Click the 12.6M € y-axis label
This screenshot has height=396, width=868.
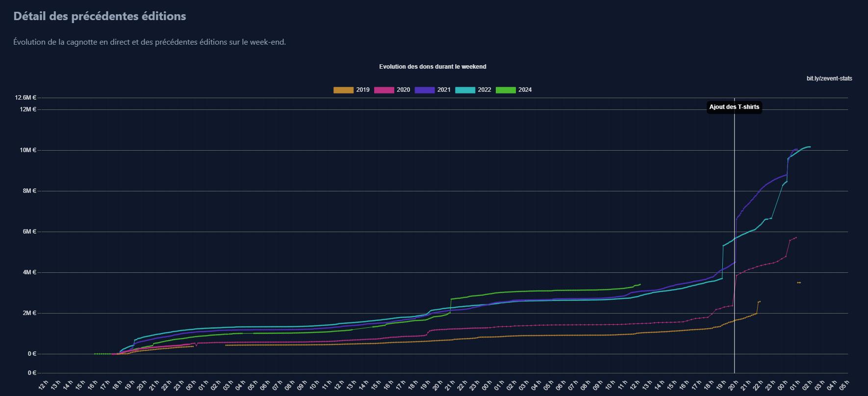[25, 98]
